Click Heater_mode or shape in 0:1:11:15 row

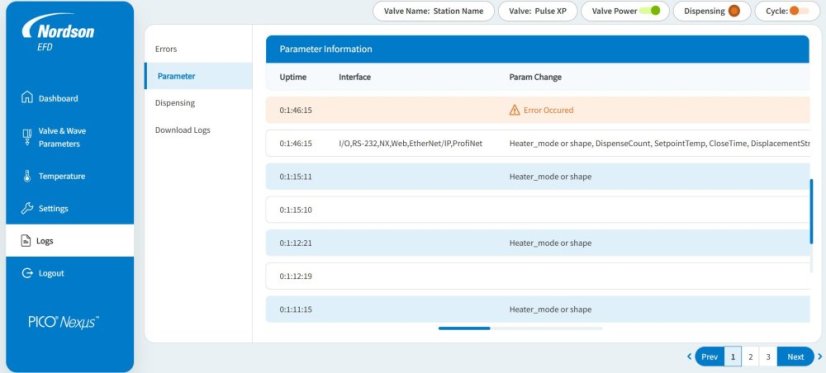[x=550, y=309]
